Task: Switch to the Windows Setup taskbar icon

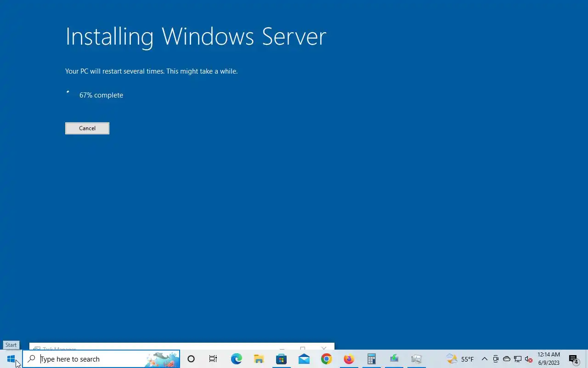Action: (394, 359)
